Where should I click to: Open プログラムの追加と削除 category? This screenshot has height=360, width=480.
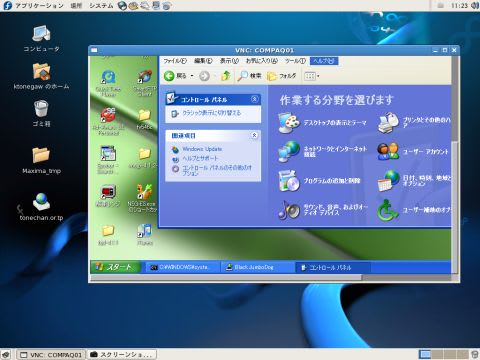pos(319,181)
